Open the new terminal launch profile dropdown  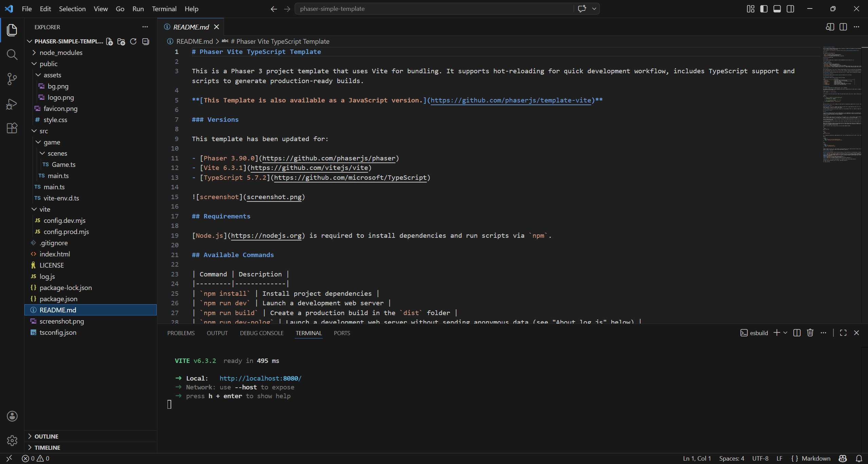785,333
